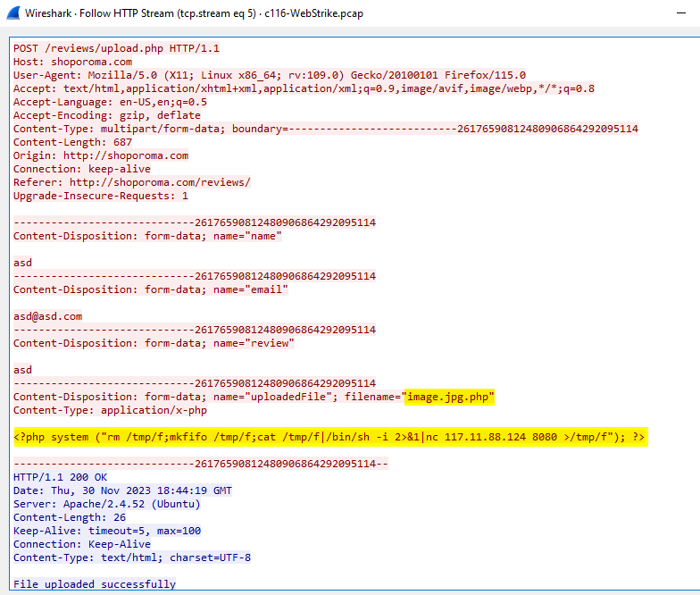Image resolution: width=700 pixels, height=595 pixels.
Task: Select the Accept-Language: en-US line
Action: 110,102
